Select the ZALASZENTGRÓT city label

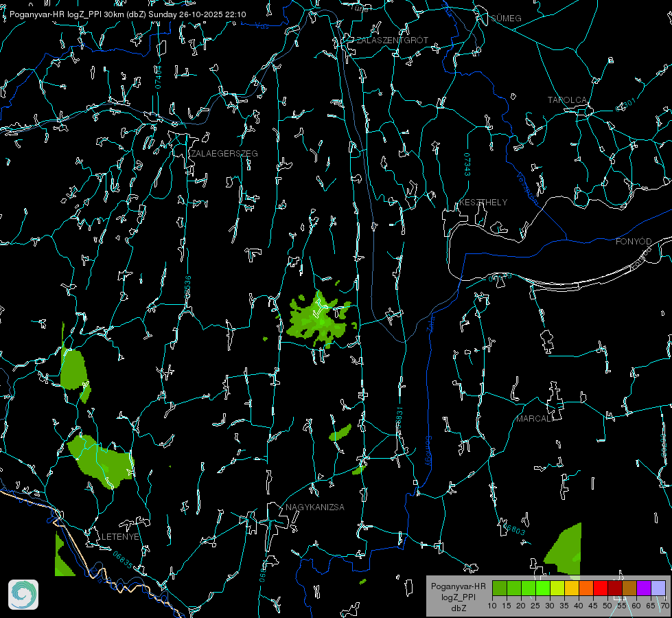point(392,40)
